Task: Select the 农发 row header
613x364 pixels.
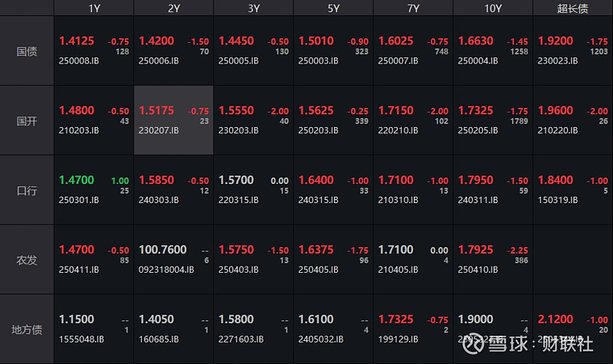Action: [27, 260]
